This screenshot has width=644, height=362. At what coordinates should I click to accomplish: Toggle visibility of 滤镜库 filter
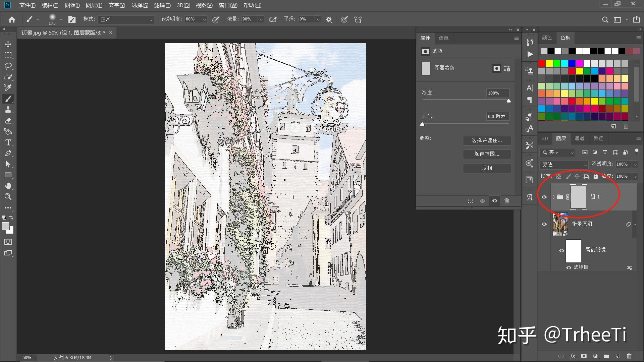(569, 267)
